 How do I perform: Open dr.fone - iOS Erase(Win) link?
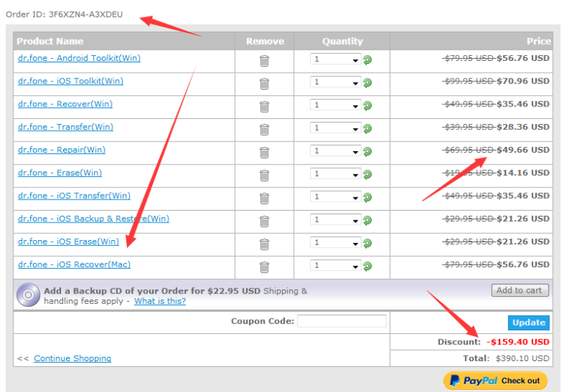(x=68, y=242)
